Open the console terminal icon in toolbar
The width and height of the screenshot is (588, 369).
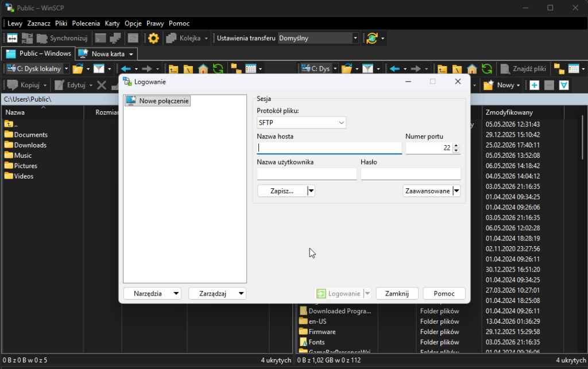[x=100, y=38]
